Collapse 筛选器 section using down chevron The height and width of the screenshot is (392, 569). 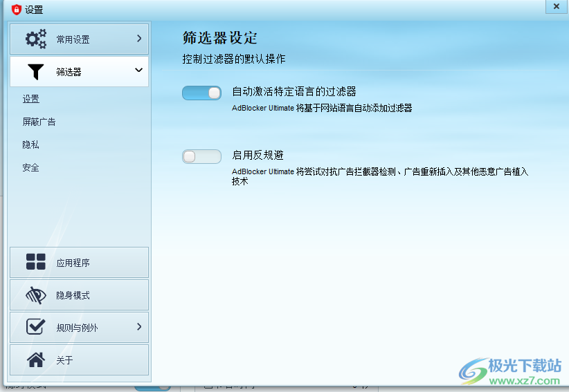138,70
